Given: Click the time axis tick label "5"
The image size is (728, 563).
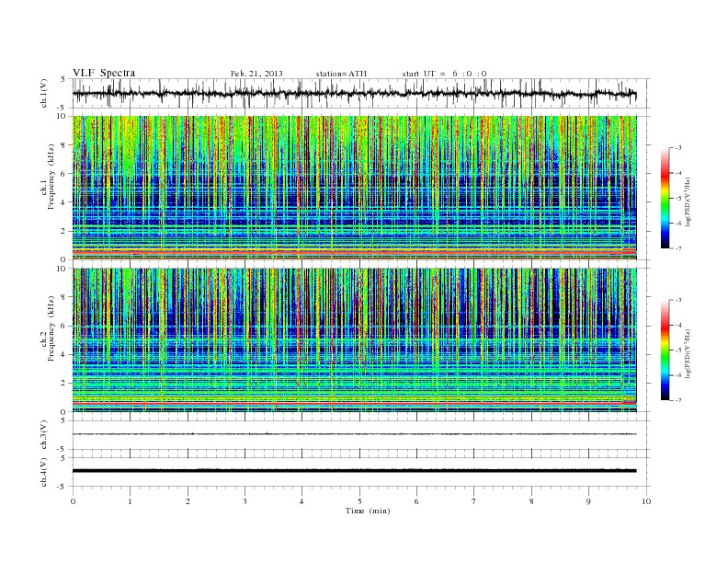Looking at the screenshot, I should (x=359, y=501).
